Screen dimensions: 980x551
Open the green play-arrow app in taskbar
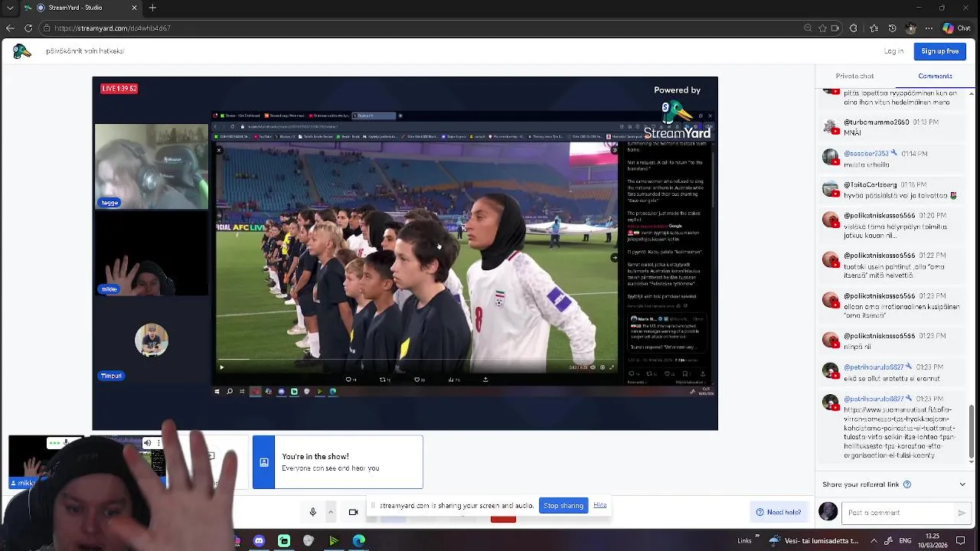pyautogui.click(x=333, y=541)
